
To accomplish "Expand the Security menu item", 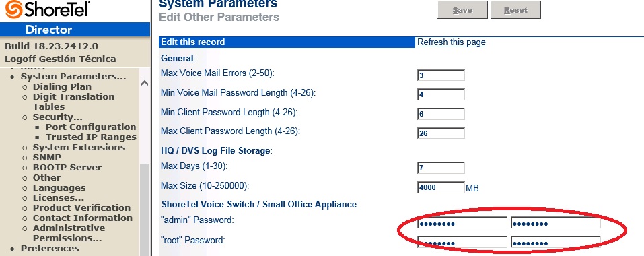I will [57, 117].
